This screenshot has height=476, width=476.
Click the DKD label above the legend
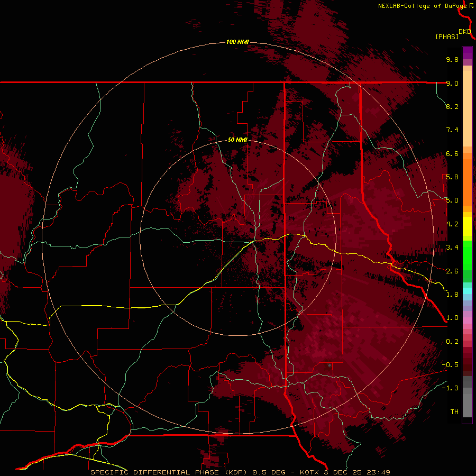(x=465, y=32)
